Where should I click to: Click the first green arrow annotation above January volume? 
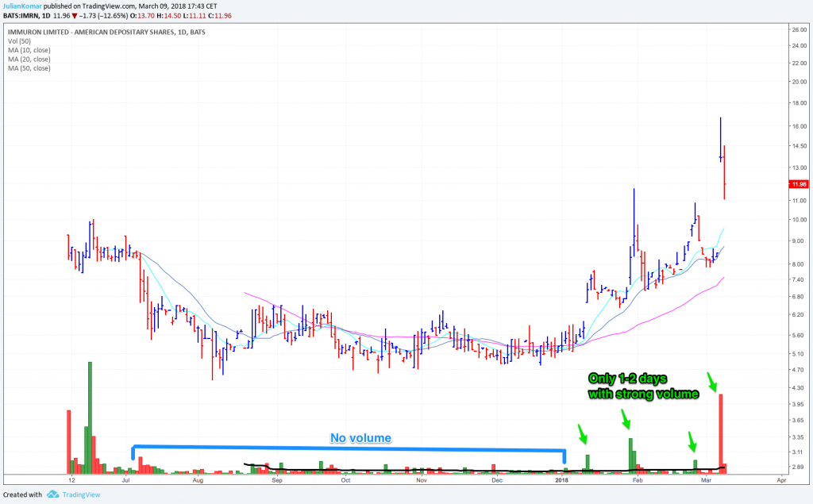coord(584,437)
